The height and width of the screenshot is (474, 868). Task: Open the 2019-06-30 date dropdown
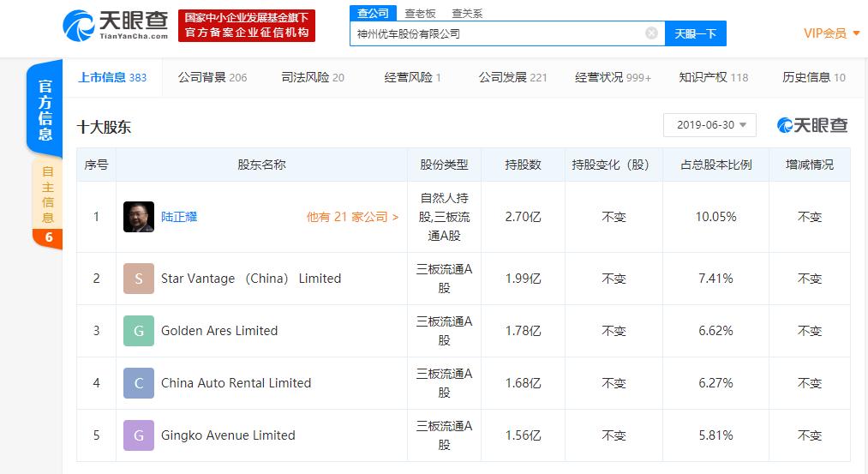[x=709, y=125]
